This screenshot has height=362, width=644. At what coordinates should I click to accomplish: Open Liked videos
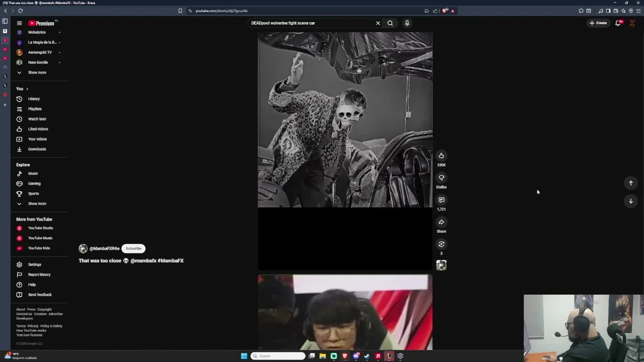click(x=38, y=129)
